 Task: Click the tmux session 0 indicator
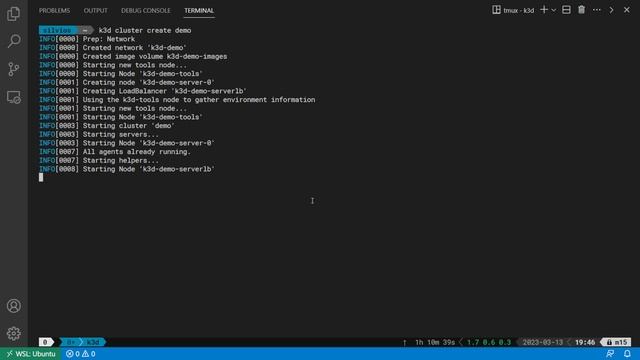[45, 342]
